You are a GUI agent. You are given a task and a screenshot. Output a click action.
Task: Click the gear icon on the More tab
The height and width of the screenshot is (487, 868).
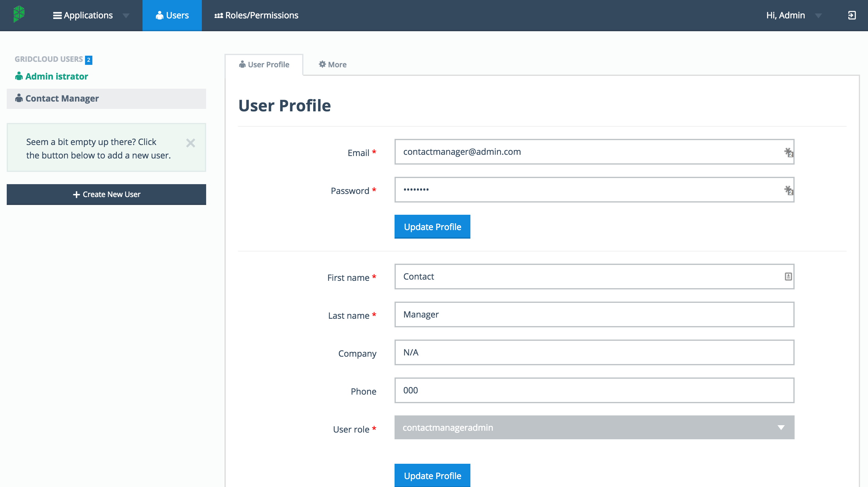pyautogui.click(x=322, y=64)
